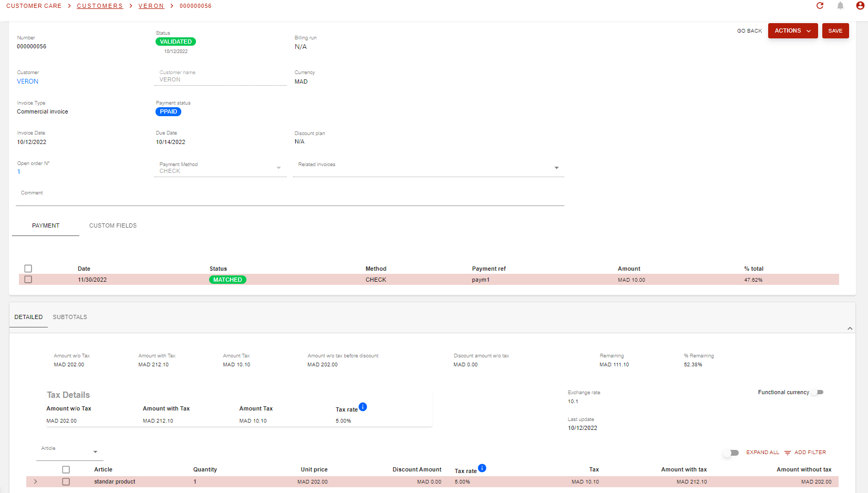The height and width of the screenshot is (493, 868).
Task: Collapse the detailed section with the up chevron
Action: pyautogui.click(x=850, y=328)
